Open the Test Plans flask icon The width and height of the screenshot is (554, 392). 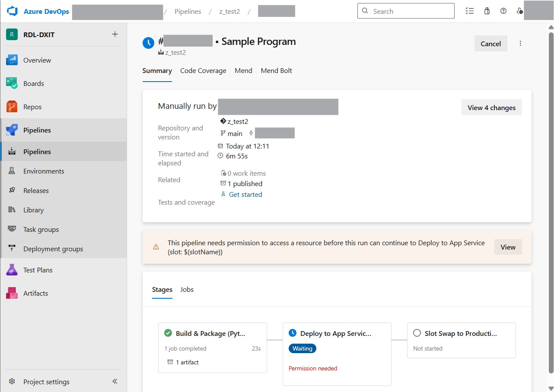tap(12, 270)
